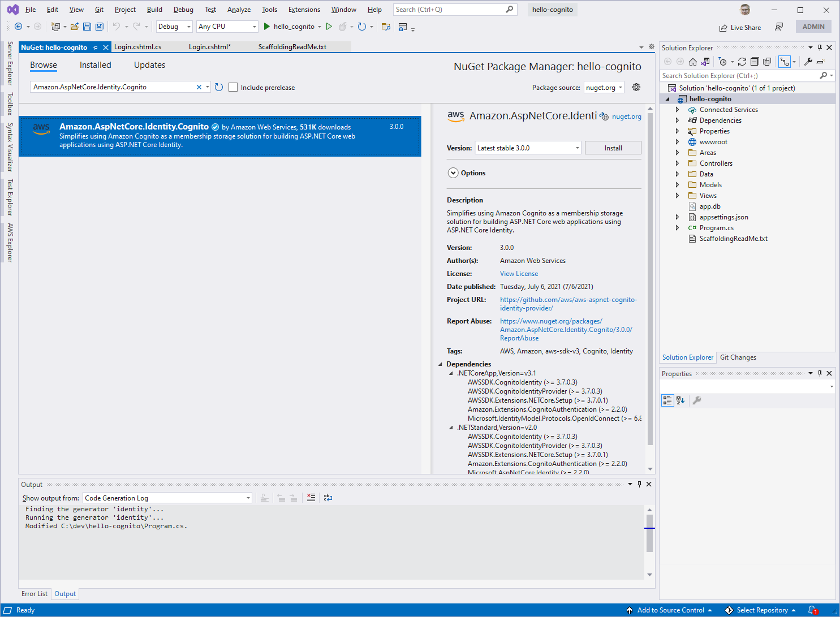Expand the Options section
Image resolution: width=840 pixels, height=617 pixels.
pyautogui.click(x=453, y=173)
